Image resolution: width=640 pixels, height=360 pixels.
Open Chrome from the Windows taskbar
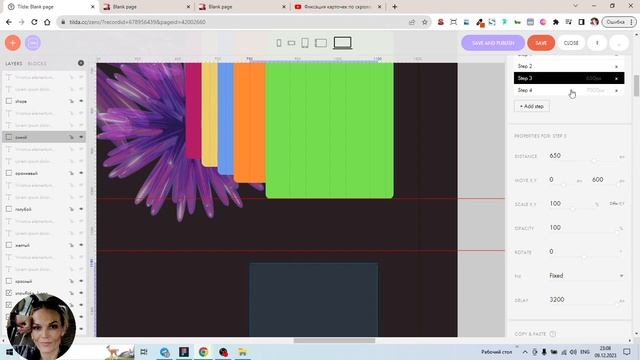point(203,352)
